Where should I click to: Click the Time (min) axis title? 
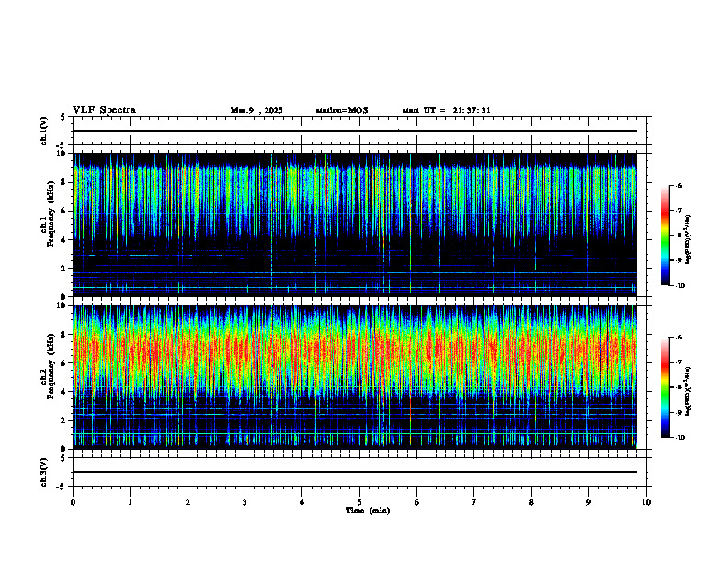pyautogui.click(x=368, y=511)
